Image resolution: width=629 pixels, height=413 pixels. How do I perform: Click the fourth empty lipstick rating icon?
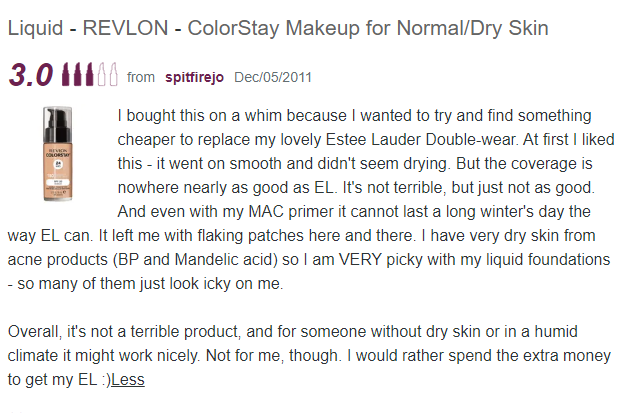point(101,74)
